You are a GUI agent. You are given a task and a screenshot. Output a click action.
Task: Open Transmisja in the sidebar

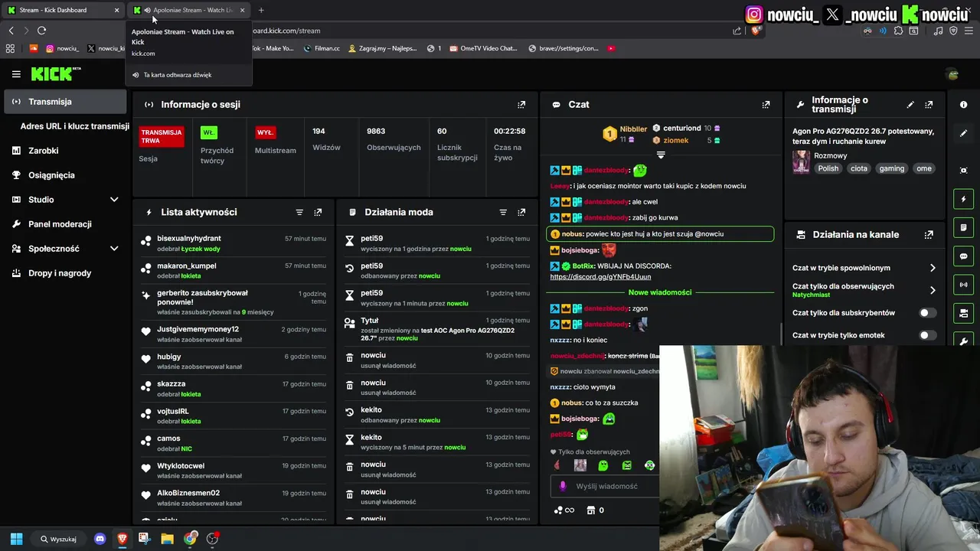(65, 102)
